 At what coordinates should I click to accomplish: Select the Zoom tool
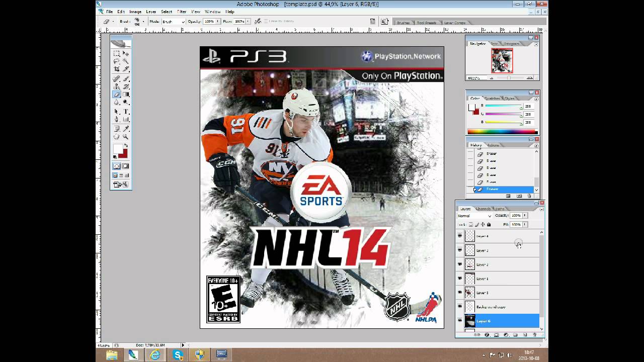coord(126,136)
